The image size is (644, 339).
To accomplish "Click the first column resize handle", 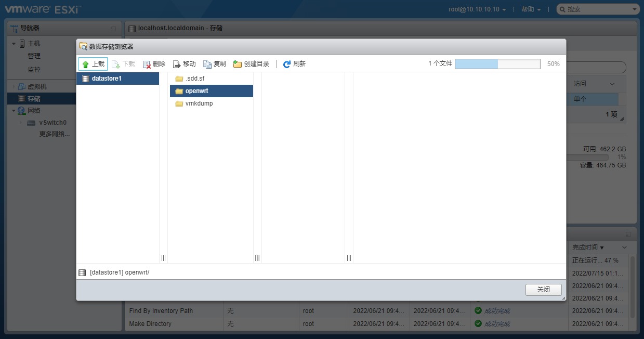I will coord(163,258).
